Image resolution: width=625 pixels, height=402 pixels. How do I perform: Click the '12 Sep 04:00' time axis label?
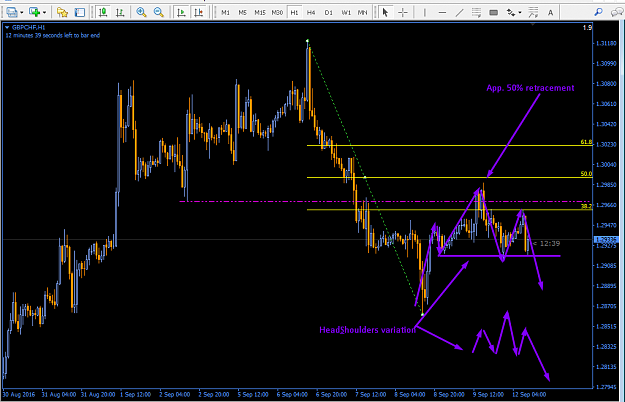coord(529,394)
